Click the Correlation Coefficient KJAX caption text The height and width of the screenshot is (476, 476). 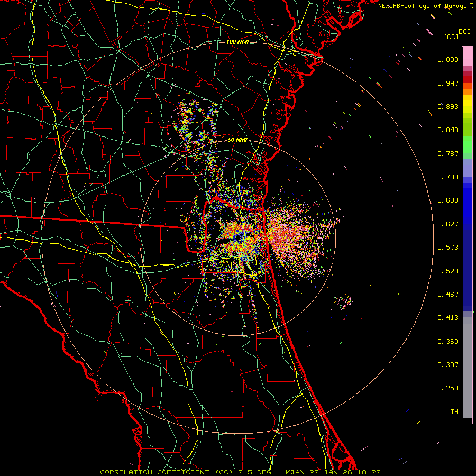click(240, 472)
